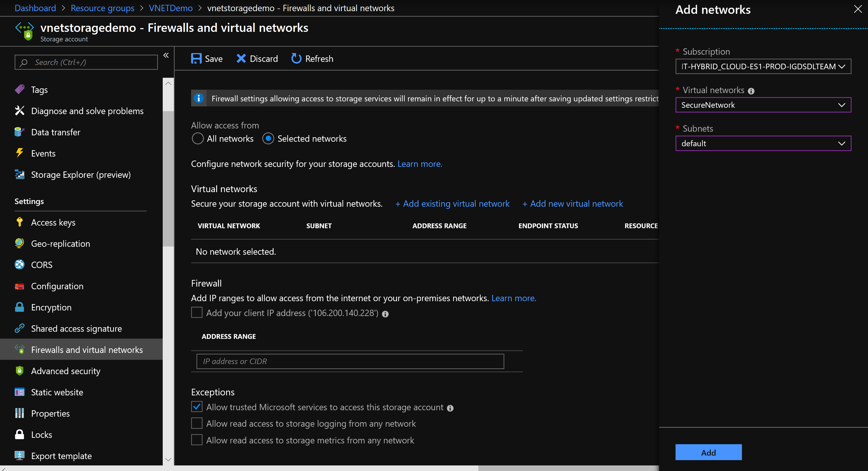This screenshot has width=868, height=471.
Task: Click the Save floppy disk icon
Action: (x=196, y=59)
